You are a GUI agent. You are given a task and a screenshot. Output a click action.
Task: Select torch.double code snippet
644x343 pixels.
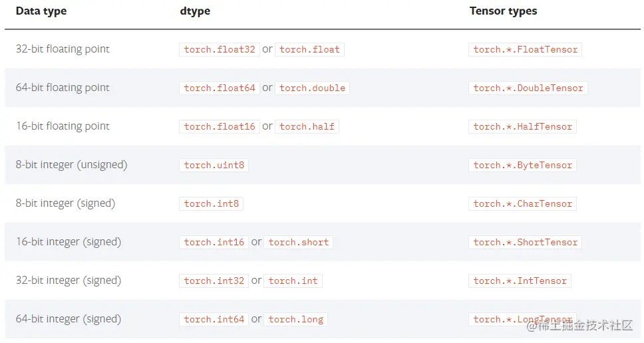click(x=312, y=88)
